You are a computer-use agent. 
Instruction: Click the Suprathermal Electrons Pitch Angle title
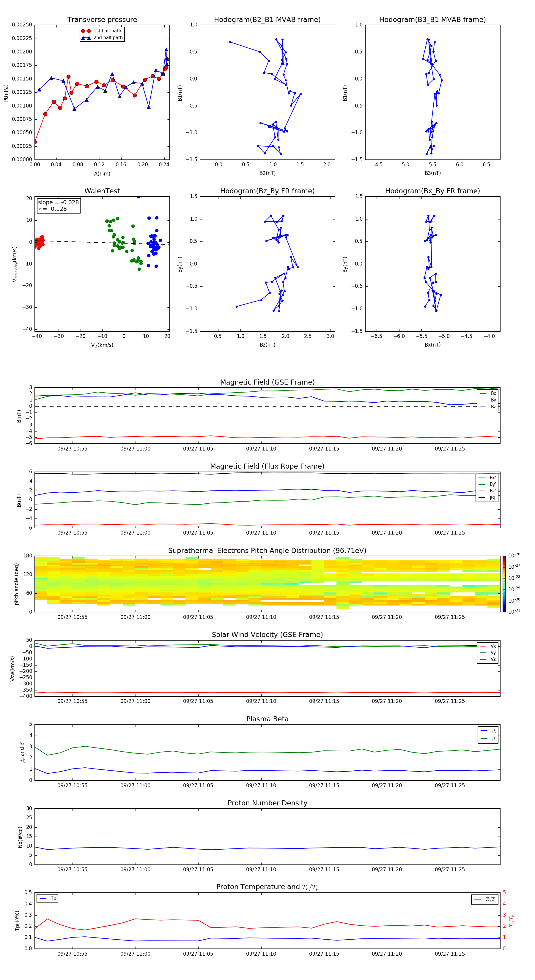coord(267,551)
